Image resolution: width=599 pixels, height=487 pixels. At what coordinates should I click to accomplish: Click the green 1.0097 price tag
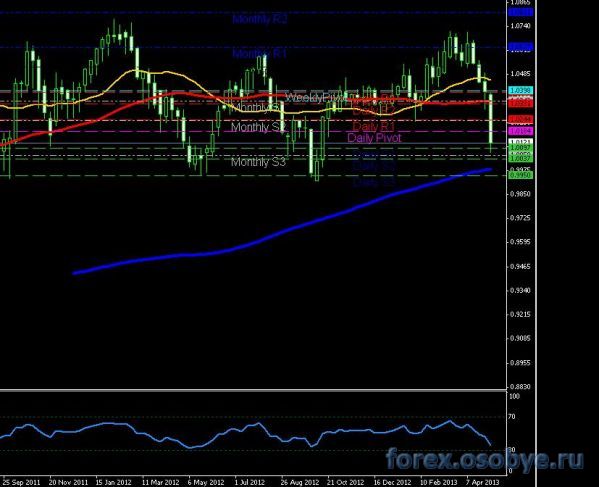click(520, 147)
